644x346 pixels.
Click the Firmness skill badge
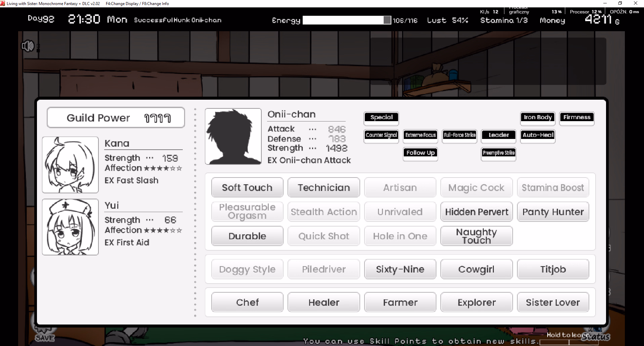tap(577, 117)
